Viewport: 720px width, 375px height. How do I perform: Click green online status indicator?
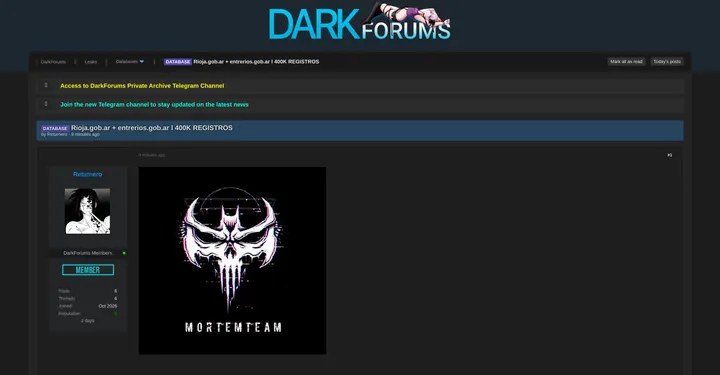124,253
